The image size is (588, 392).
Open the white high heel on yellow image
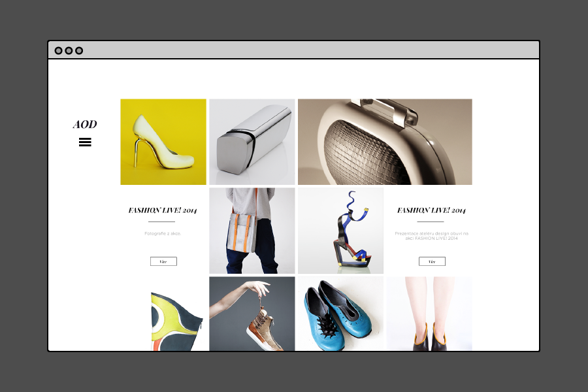click(x=163, y=142)
